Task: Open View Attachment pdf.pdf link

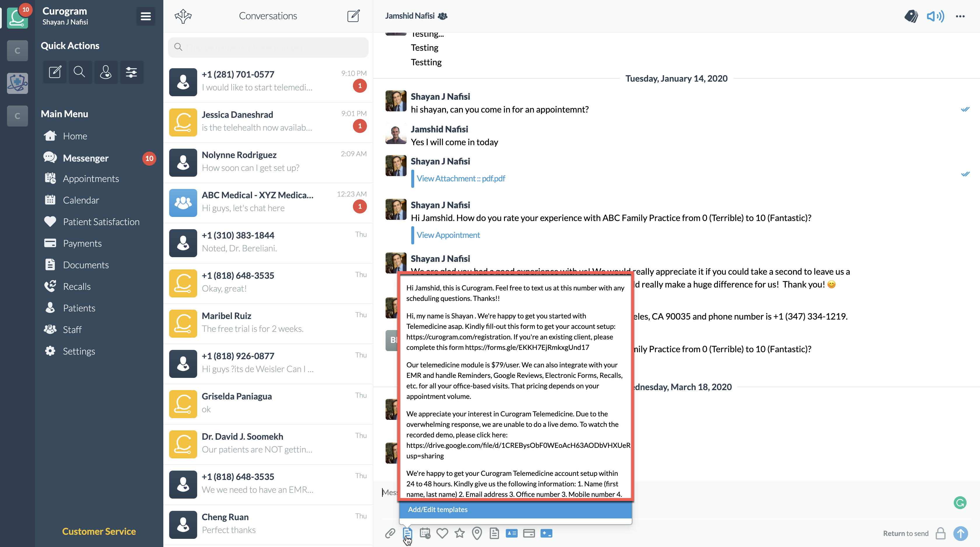Action: [x=461, y=178]
